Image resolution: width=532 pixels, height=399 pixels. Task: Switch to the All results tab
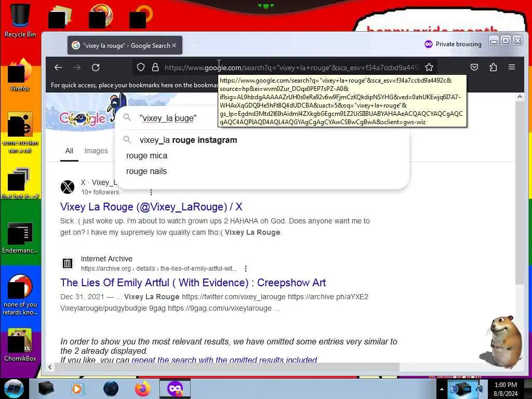(x=69, y=151)
